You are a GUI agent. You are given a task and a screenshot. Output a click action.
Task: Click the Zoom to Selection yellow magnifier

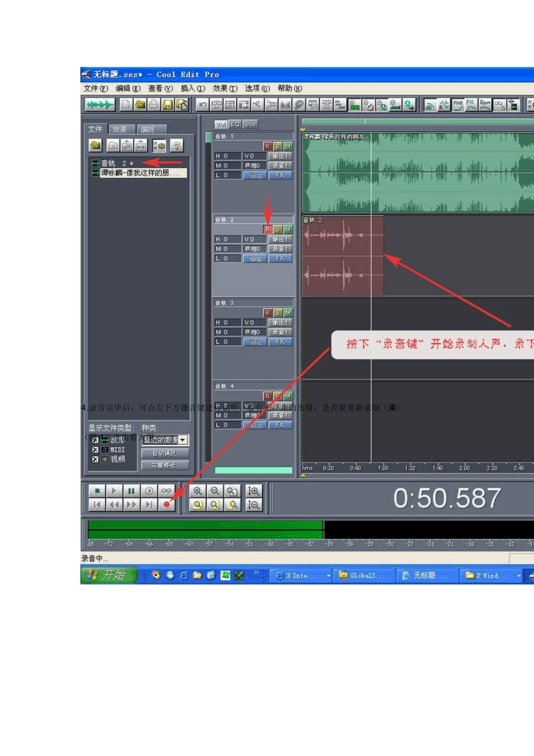pos(197,505)
